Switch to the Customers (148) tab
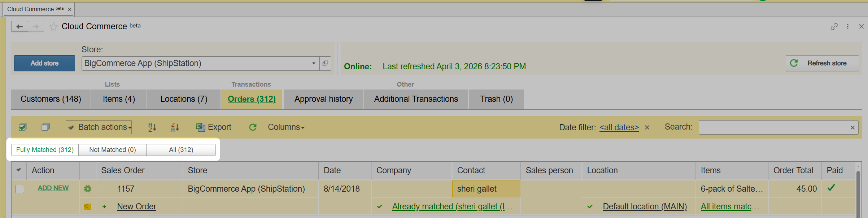The image size is (868, 218). tap(51, 99)
